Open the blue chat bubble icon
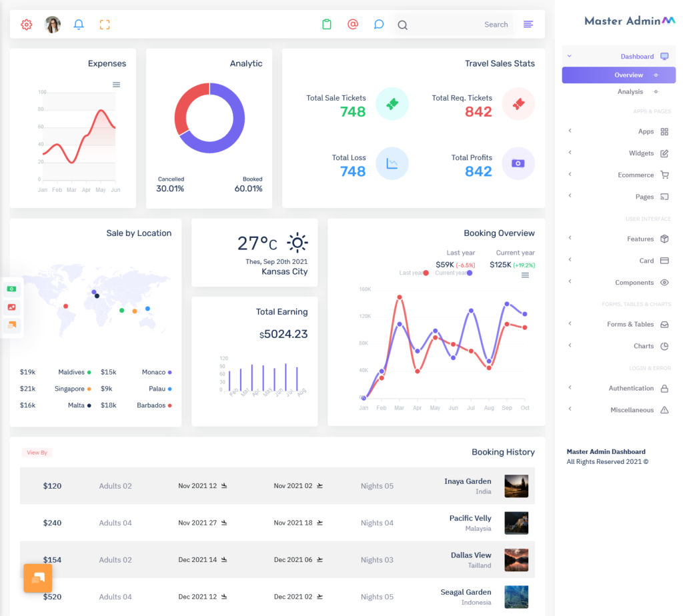This screenshot has height=616, width=683. pyautogui.click(x=379, y=24)
